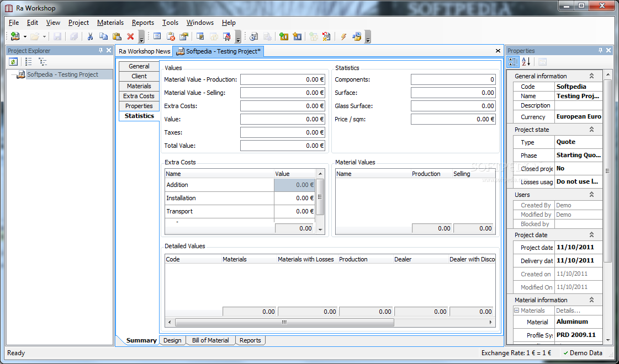This screenshot has width=619, height=364.
Task: Click the Copy icon in toolbar
Action: point(103,37)
